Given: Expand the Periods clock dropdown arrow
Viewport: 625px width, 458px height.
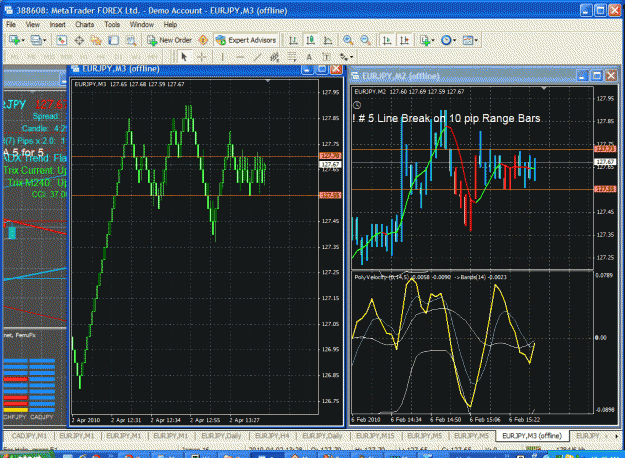Looking at the screenshot, I should (454, 40).
